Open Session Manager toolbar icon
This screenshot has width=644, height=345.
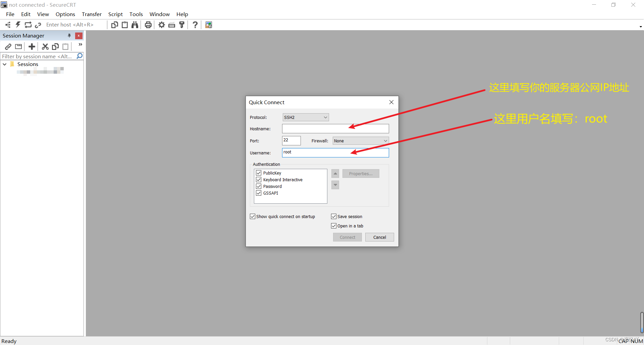[8, 25]
